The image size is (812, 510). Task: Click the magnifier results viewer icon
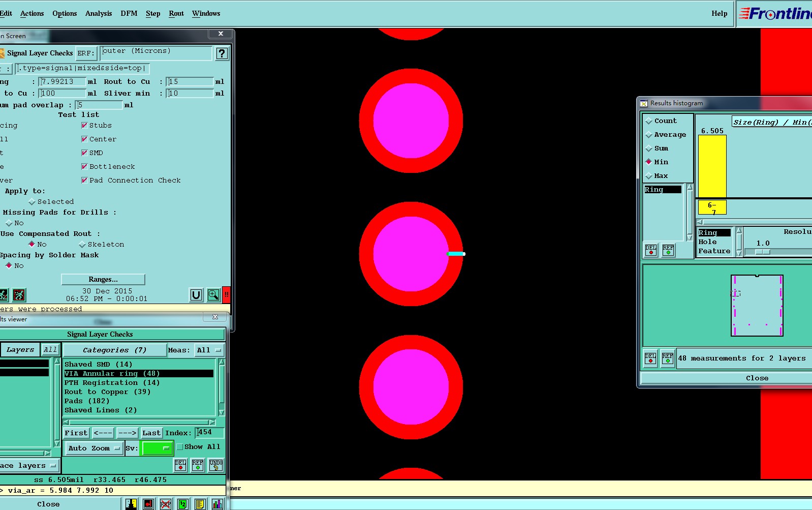(213, 295)
